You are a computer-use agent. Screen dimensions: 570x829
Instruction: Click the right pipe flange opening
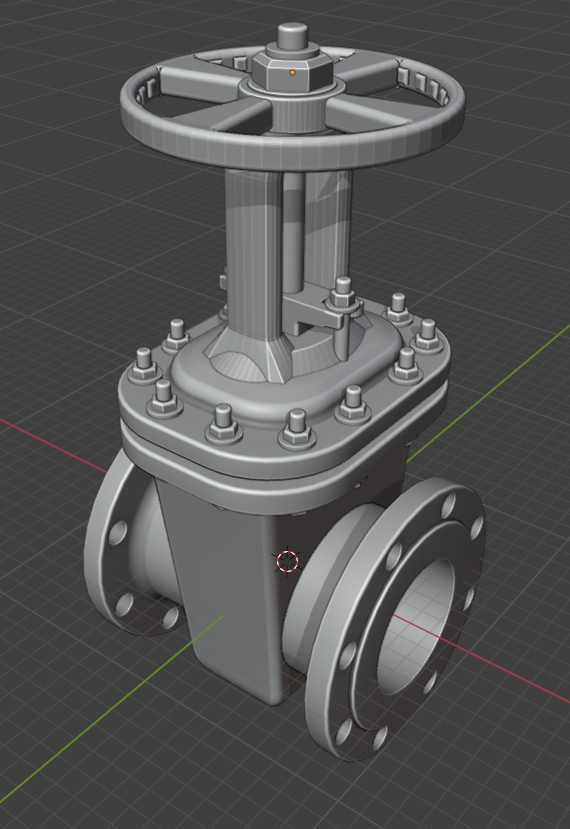417,626
